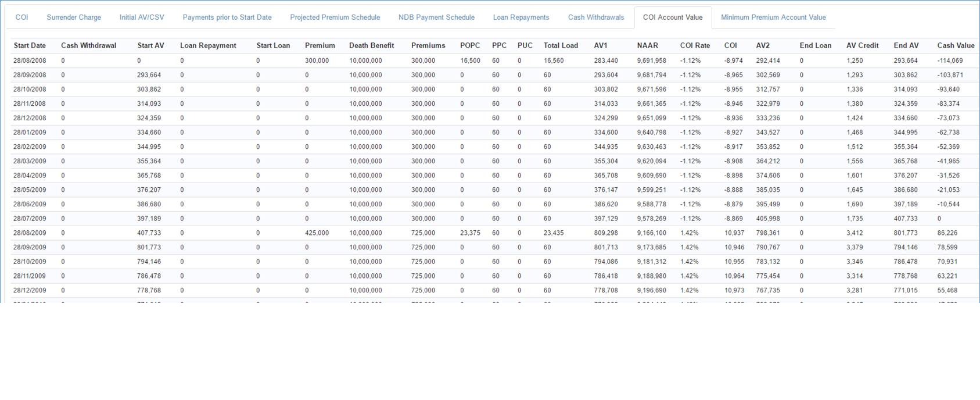Go to Projected Premium Schedule tab

coord(335,17)
